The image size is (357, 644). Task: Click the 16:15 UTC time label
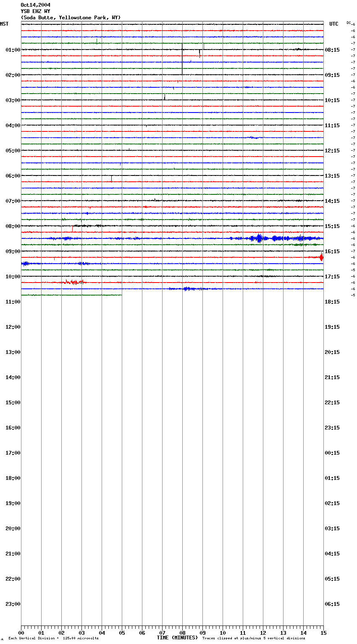coord(332,251)
